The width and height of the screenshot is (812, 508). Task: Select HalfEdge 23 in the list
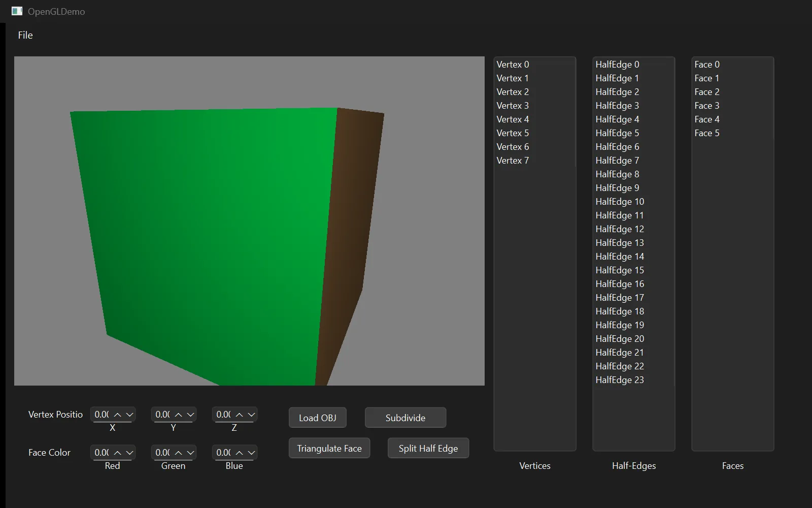[x=633, y=380]
